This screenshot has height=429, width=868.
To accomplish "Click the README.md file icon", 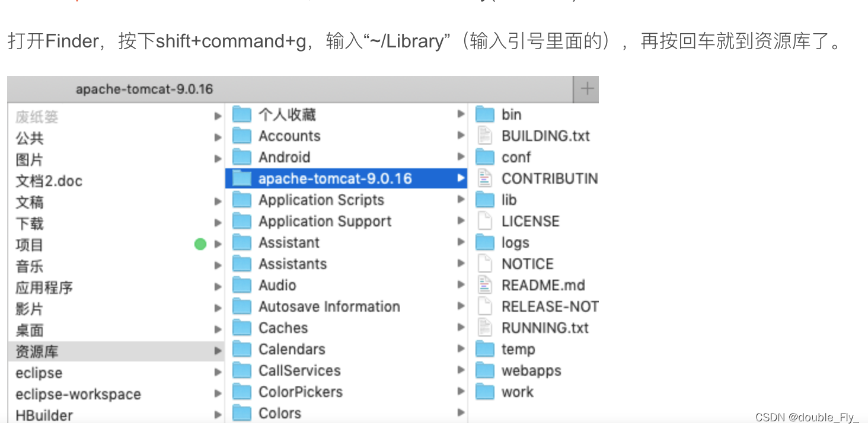I will tap(485, 285).
